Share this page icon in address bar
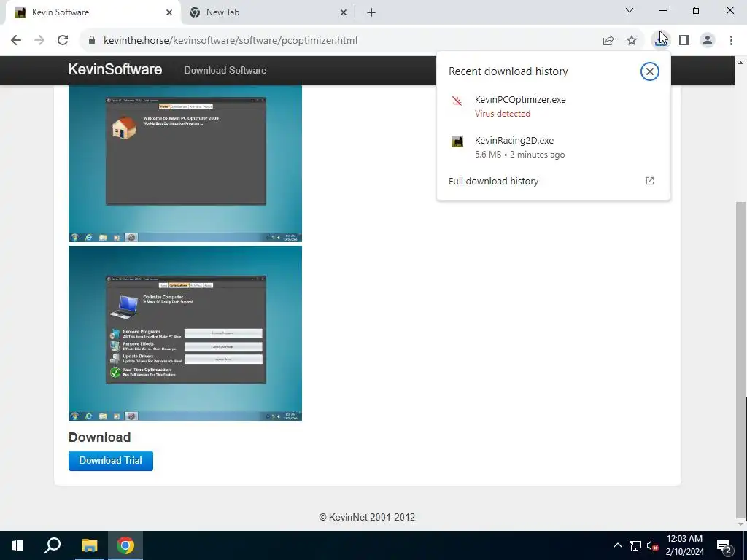This screenshot has height=560, width=747. (608, 41)
